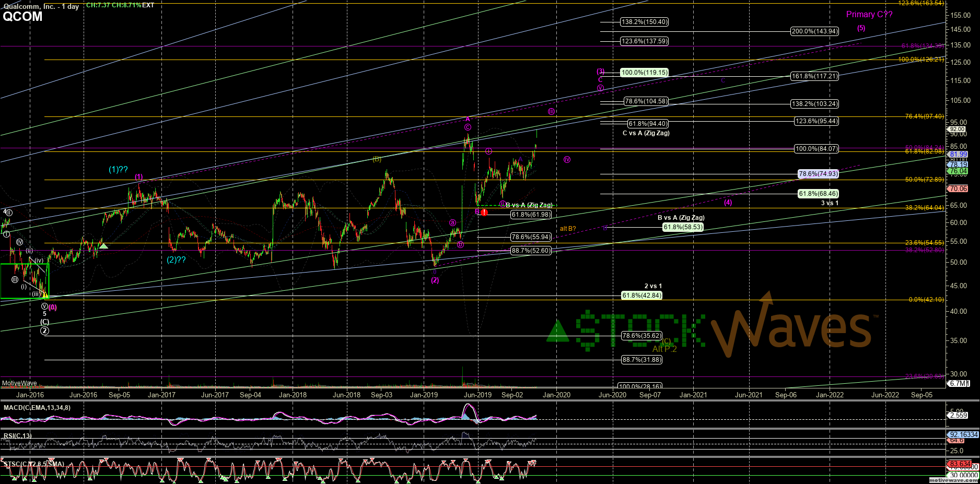Click the 'Primary C??' wave annotation
The image size is (980, 484).
click(x=869, y=15)
